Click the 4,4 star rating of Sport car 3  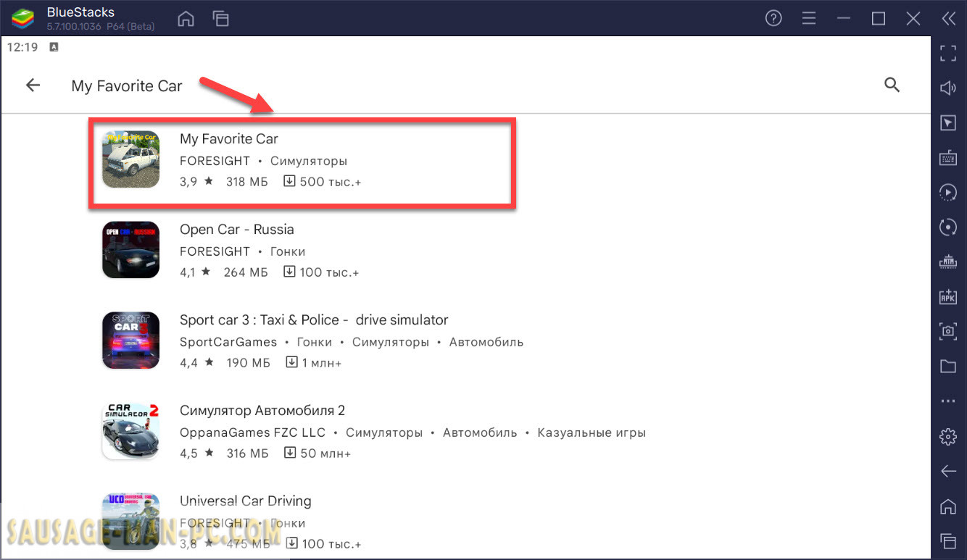(x=197, y=363)
